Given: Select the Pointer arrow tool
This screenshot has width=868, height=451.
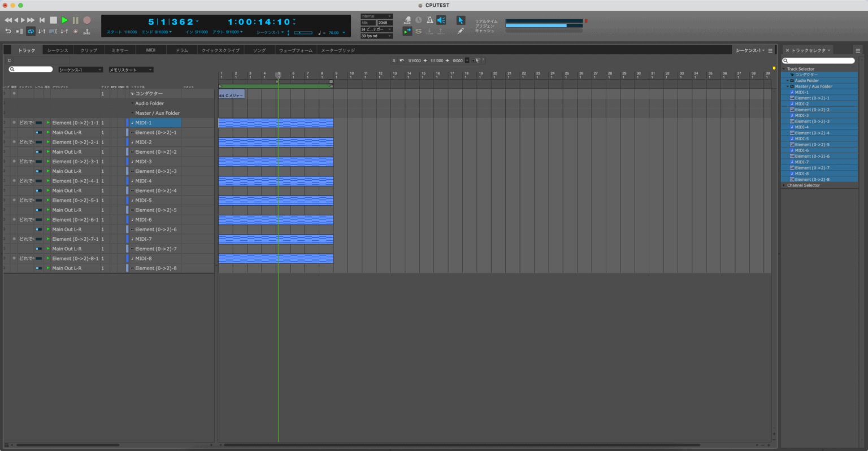Looking at the screenshot, I should tap(461, 20).
